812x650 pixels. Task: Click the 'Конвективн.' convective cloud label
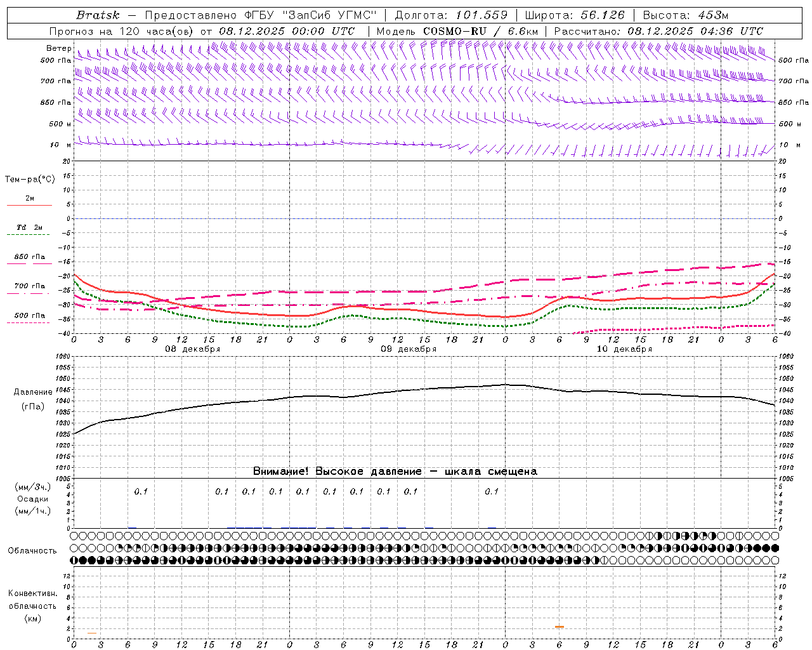coord(32,594)
